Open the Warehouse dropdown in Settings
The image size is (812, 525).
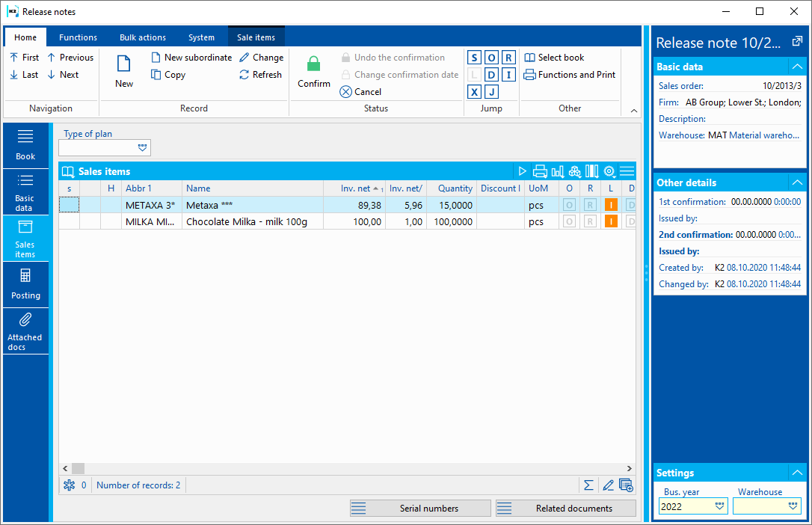793,506
